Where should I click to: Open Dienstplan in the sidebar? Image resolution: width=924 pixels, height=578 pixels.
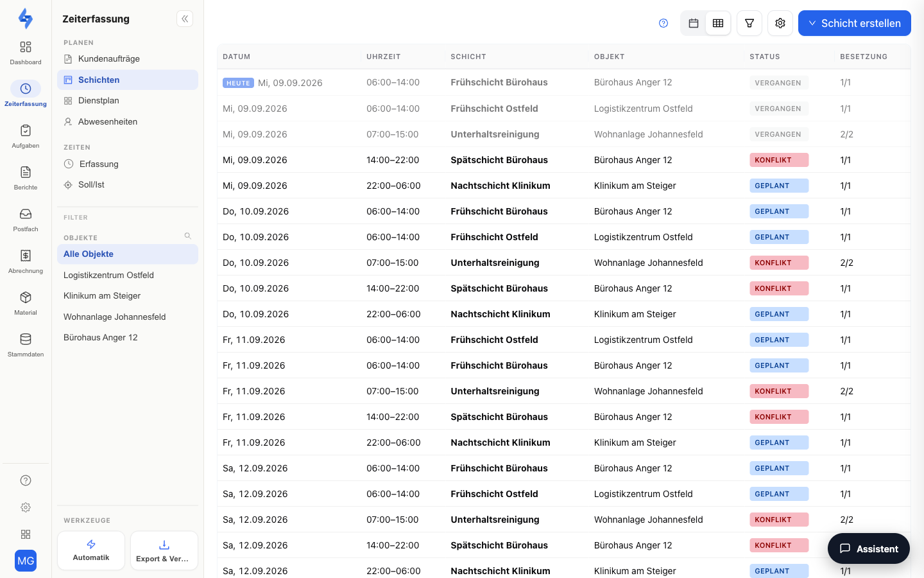click(x=128, y=101)
